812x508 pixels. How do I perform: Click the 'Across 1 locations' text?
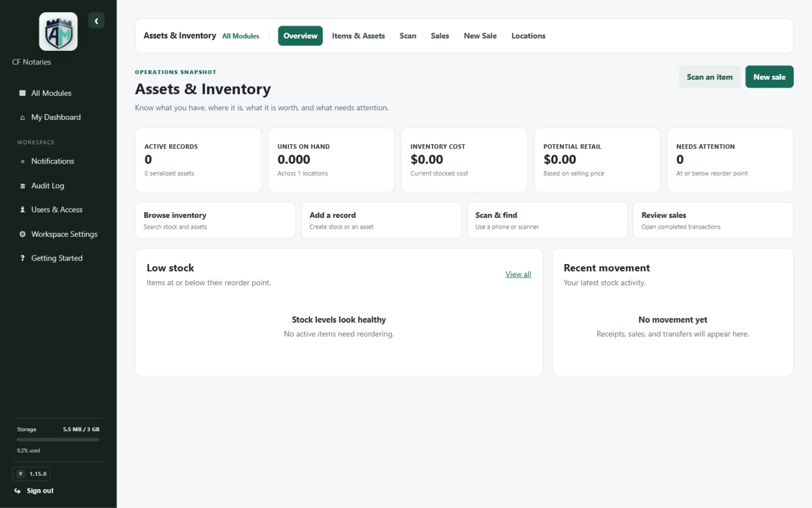(302, 174)
